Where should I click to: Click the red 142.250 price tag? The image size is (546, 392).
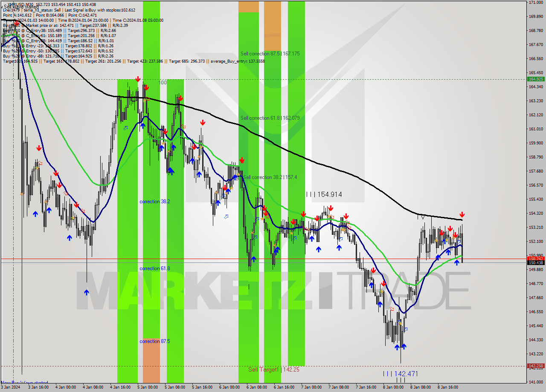[x=536, y=366]
